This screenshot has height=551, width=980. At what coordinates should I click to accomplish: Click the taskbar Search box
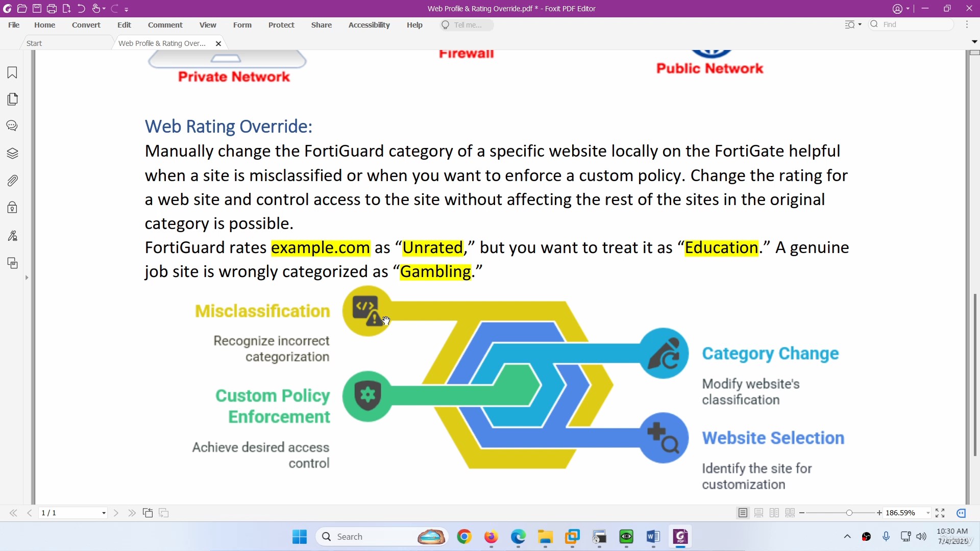tap(382, 537)
